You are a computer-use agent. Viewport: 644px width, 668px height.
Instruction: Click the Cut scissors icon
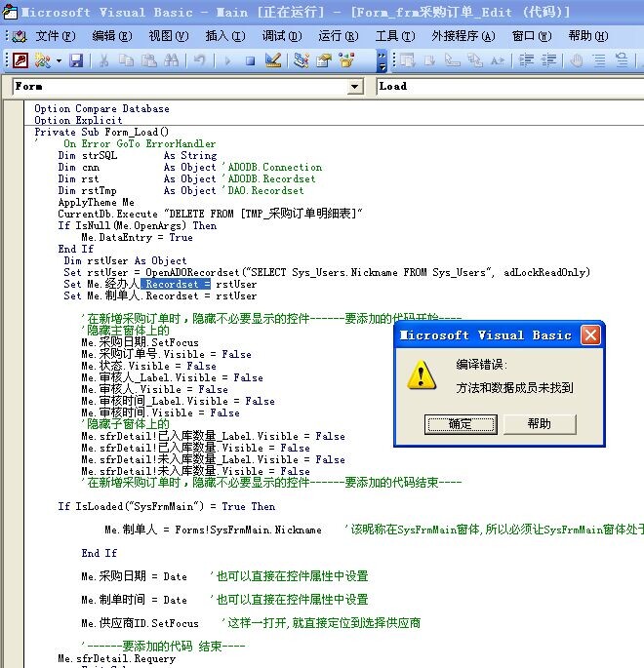[x=103, y=60]
